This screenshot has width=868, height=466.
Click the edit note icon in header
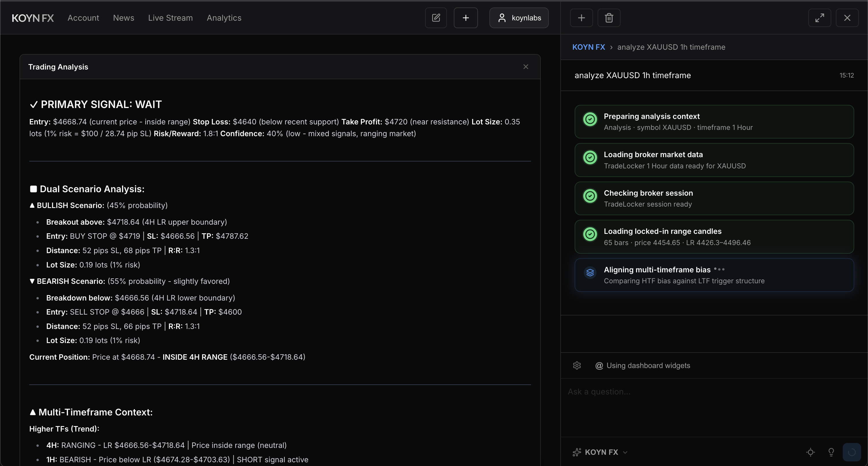[436, 18]
